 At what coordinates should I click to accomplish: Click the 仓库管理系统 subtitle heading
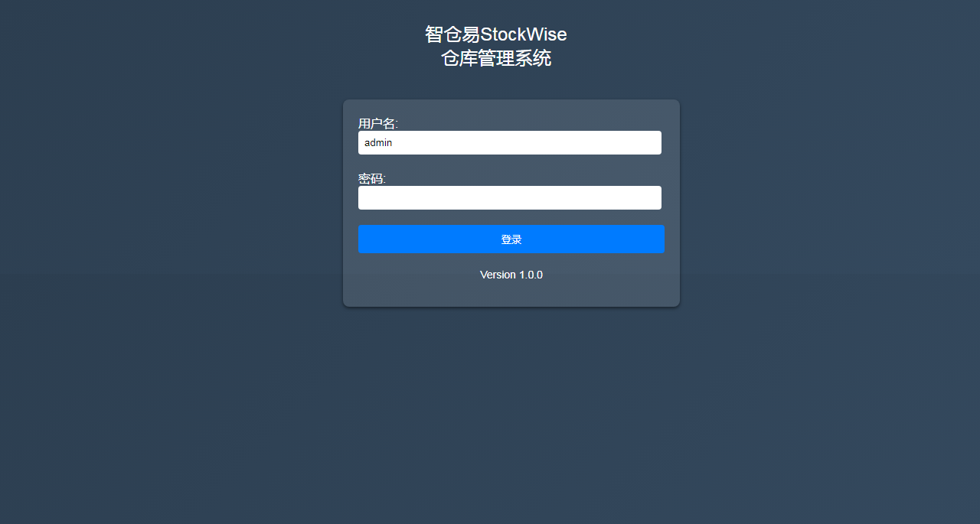point(496,58)
